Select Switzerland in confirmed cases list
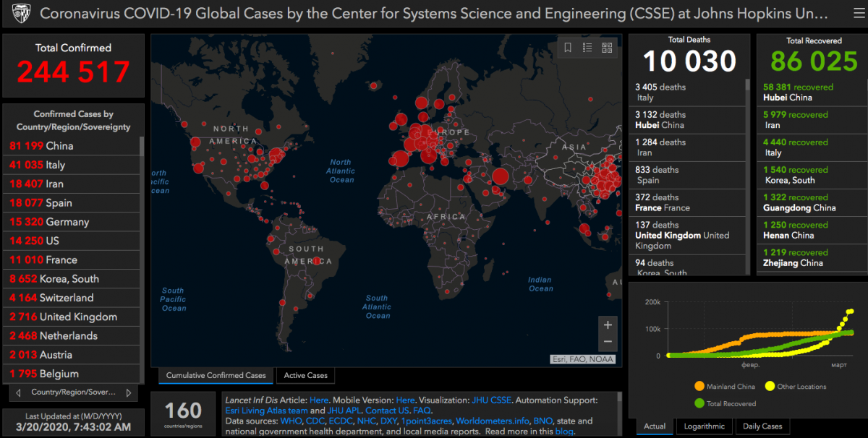Screen dimensions: 868x438 point(71,298)
